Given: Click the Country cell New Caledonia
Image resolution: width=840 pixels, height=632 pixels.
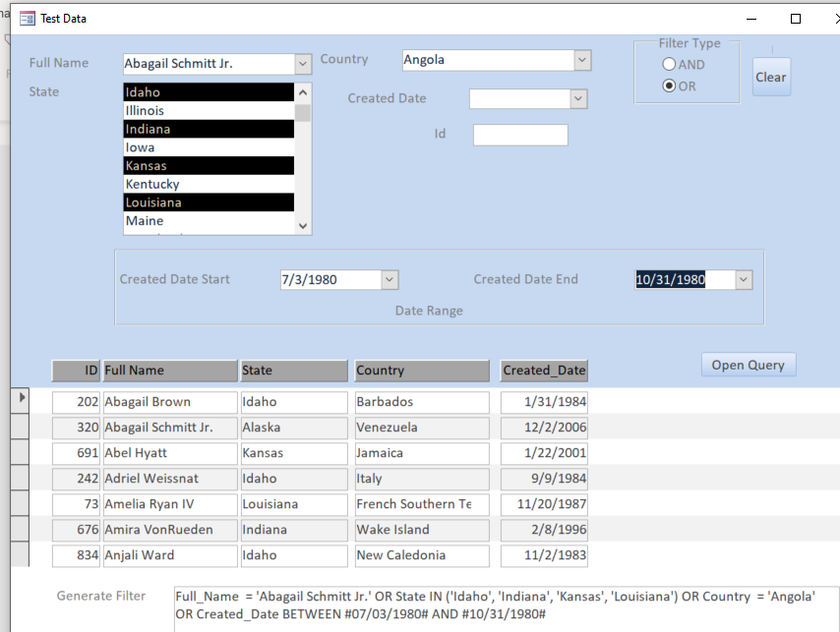Looking at the screenshot, I should (x=422, y=555).
